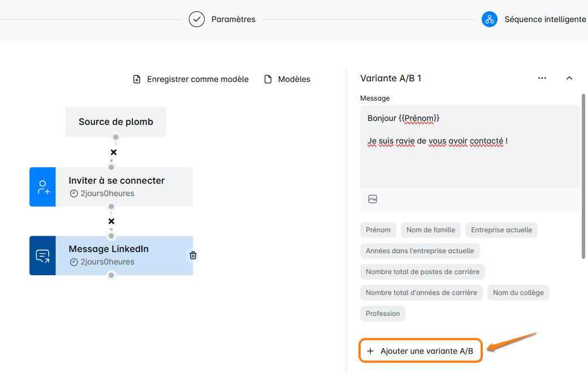Screen dimensions: 588x373
Task: Insert the Nom de famille variable
Action: pyautogui.click(x=431, y=230)
